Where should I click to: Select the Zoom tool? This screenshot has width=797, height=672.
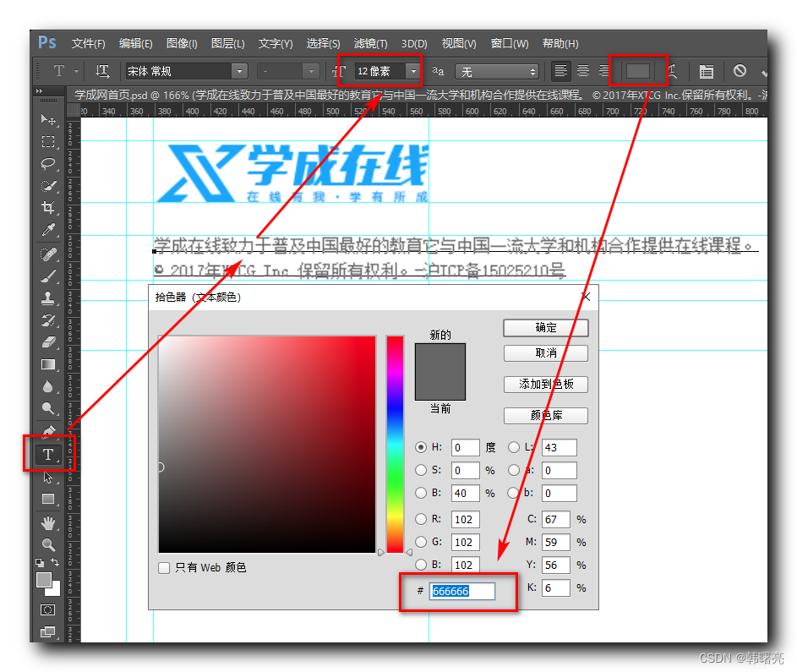[48, 545]
